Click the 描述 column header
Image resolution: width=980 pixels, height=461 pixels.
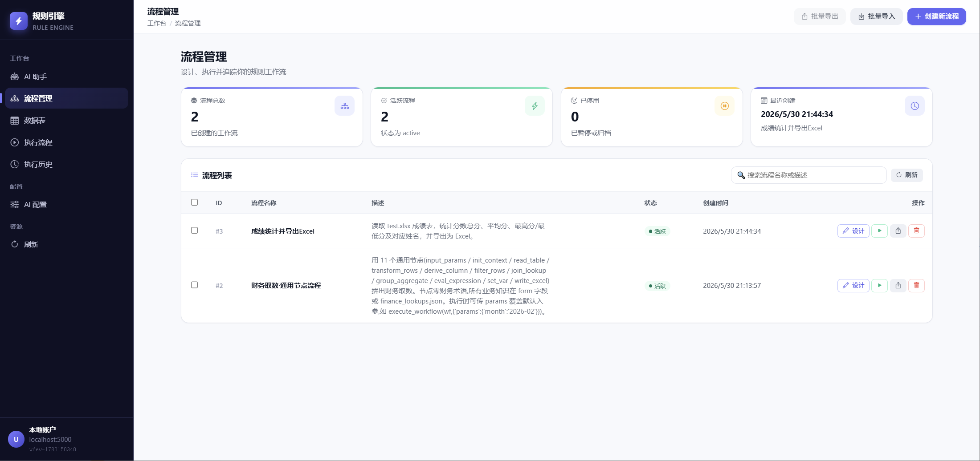(x=378, y=203)
